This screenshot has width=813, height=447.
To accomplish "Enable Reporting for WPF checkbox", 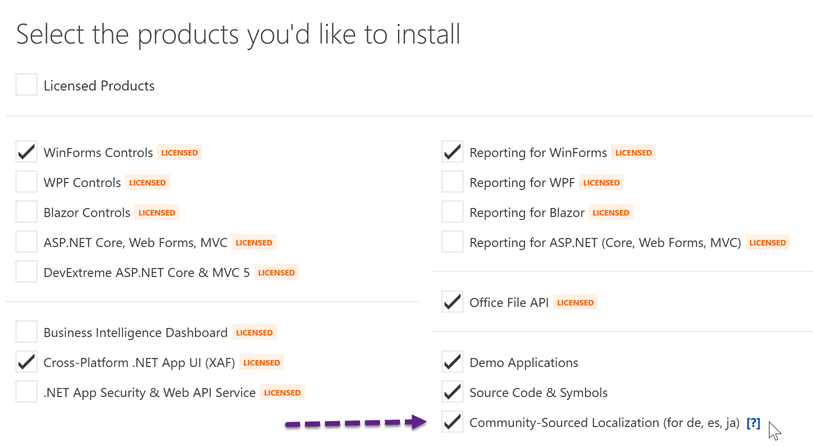I will click(453, 182).
